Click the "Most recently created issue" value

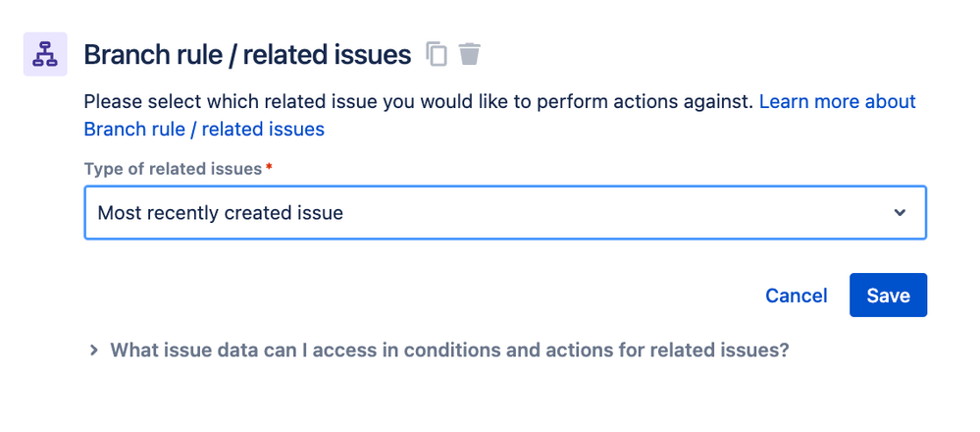point(221,213)
